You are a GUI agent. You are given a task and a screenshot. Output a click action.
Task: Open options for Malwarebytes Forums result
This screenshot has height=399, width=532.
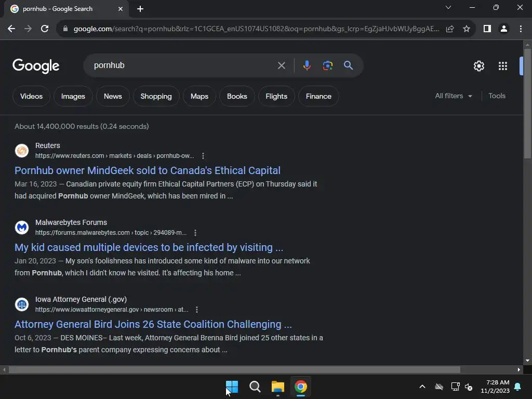point(195,233)
